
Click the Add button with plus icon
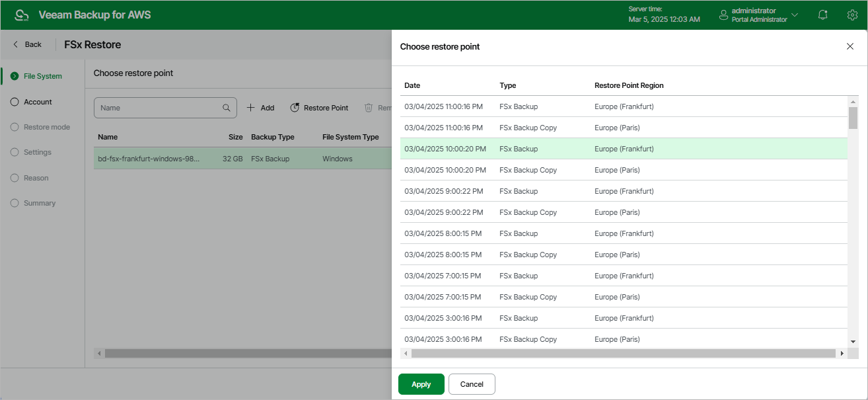tap(260, 108)
